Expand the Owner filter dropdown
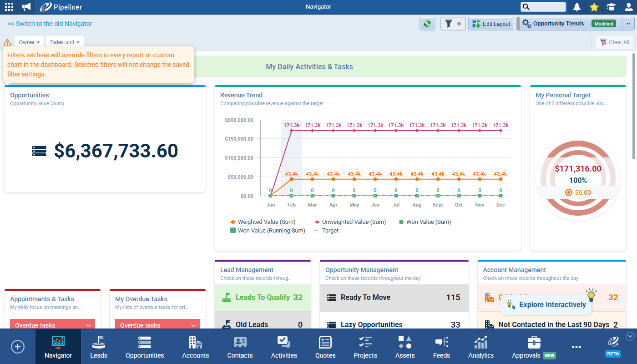637x364 pixels. tap(29, 42)
